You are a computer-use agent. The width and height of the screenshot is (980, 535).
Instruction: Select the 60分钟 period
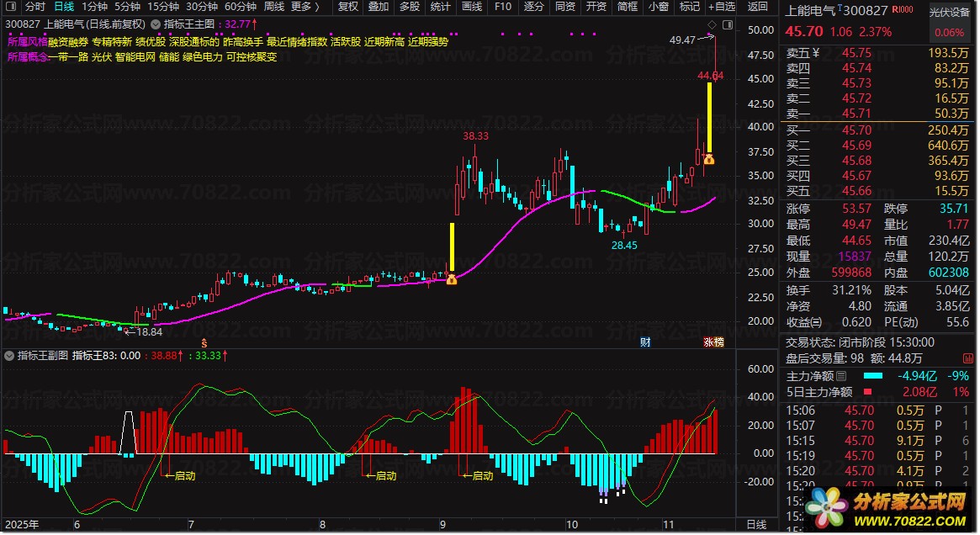tap(241, 7)
